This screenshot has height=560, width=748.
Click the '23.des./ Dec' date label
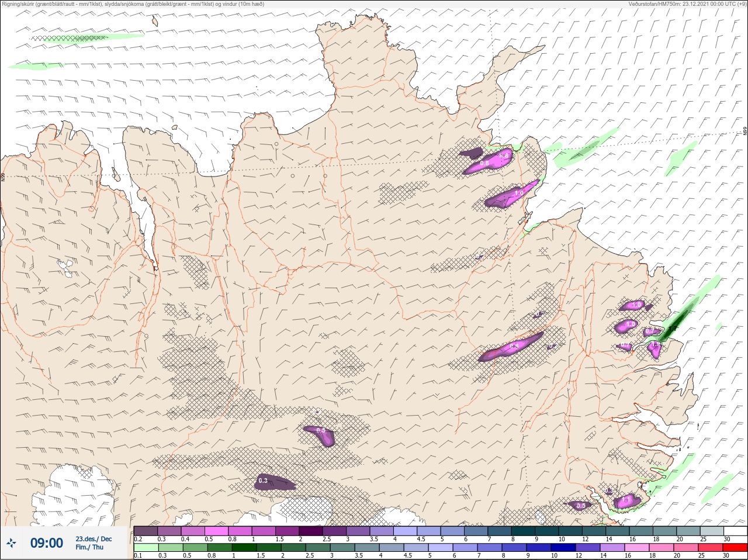click(93, 539)
